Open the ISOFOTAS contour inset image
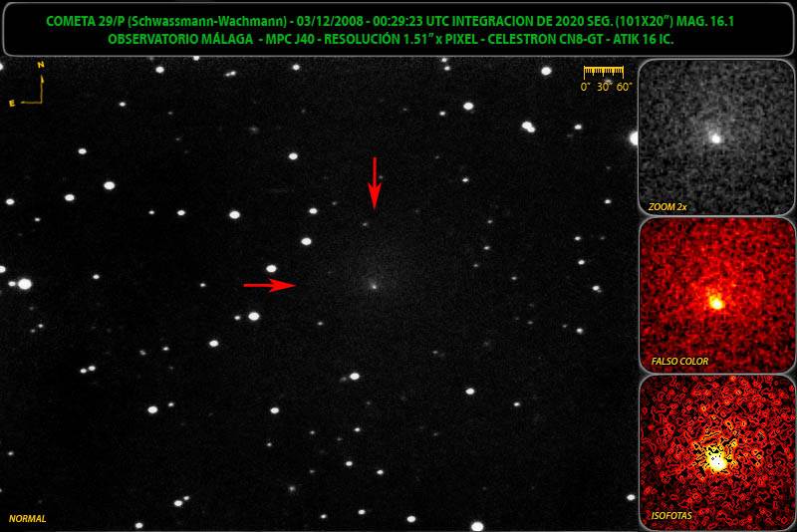The height and width of the screenshot is (532, 797). click(716, 452)
